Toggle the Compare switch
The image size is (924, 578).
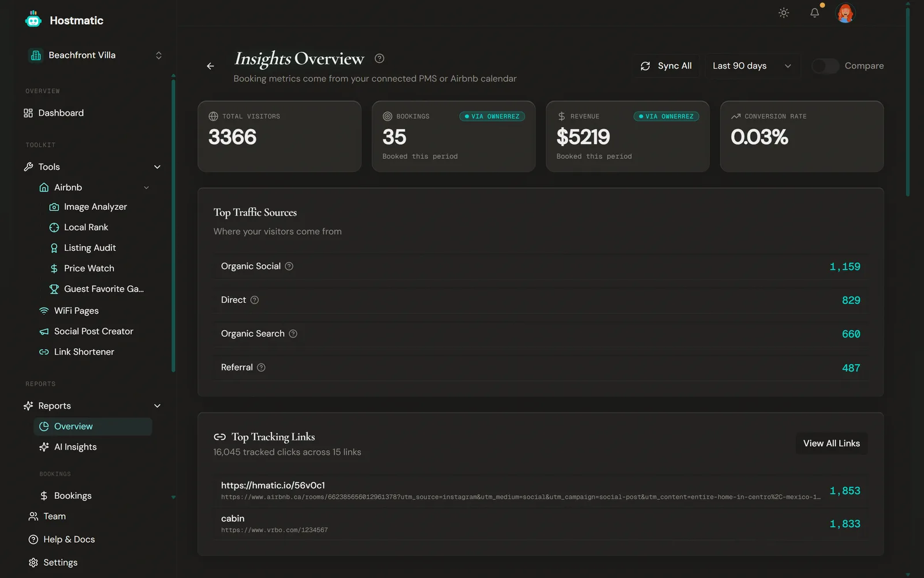coord(825,66)
